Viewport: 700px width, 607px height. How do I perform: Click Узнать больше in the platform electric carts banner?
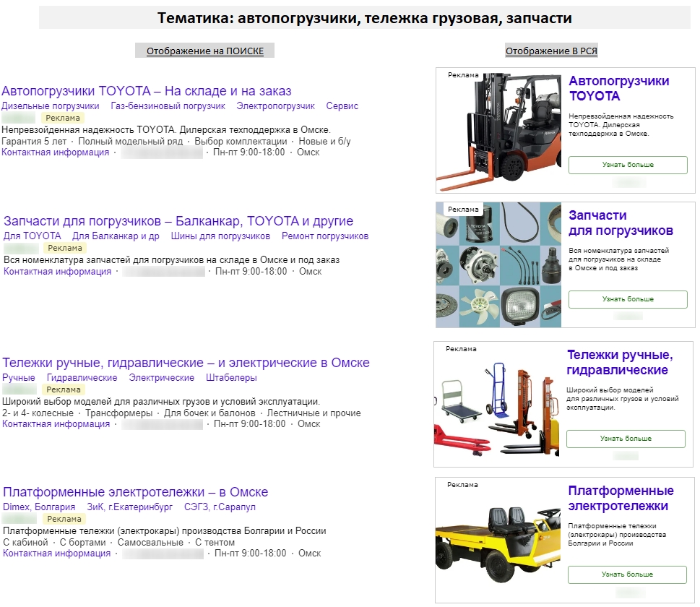tap(627, 574)
